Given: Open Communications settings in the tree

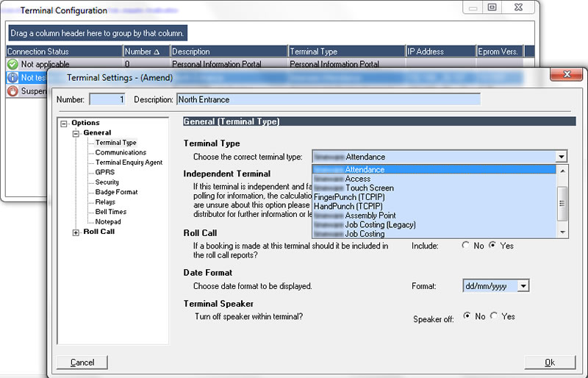Looking at the screenshot, I should (121, 152).
